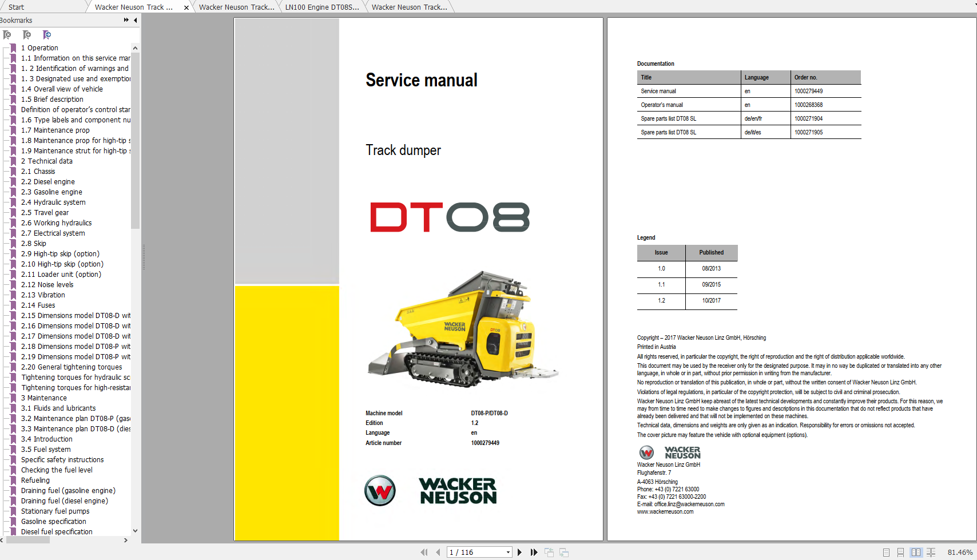Click the delete bookmark icon
977x560 pixels.
(7, 35)
